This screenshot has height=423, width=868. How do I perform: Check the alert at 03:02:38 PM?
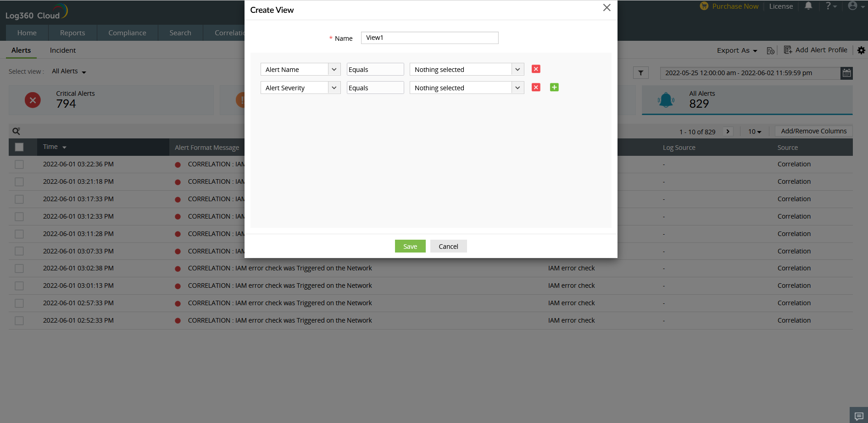coord(19,269)
